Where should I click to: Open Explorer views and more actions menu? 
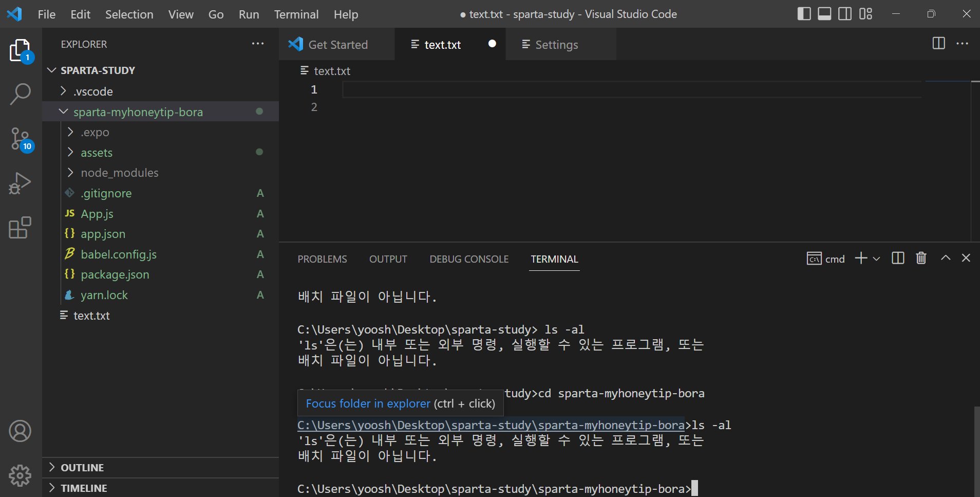258,44
